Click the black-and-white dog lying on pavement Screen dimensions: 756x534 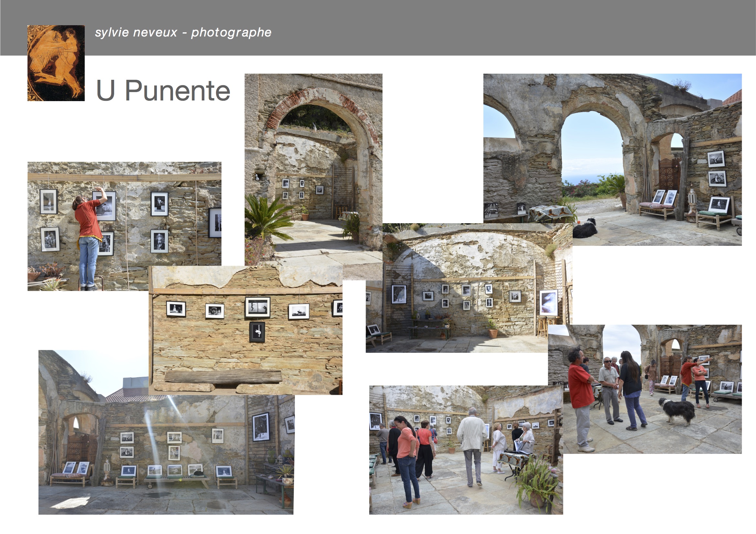[x=585, y=229]
